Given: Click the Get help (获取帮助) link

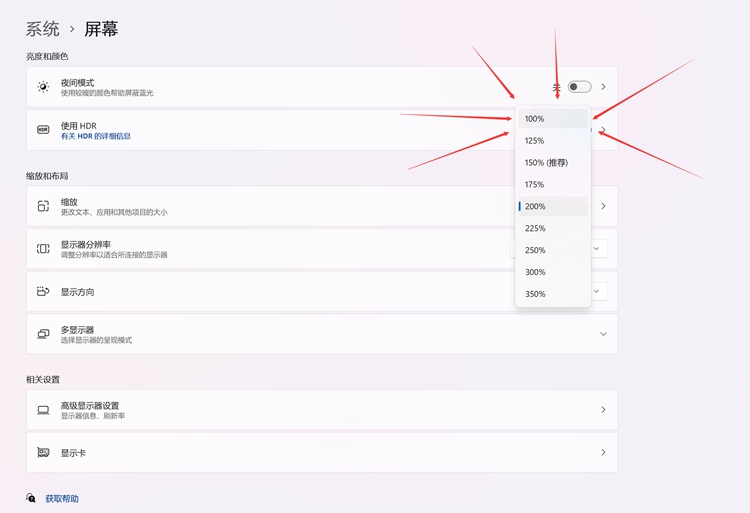Looking at the screenshot, I should [x=61, y=498].
